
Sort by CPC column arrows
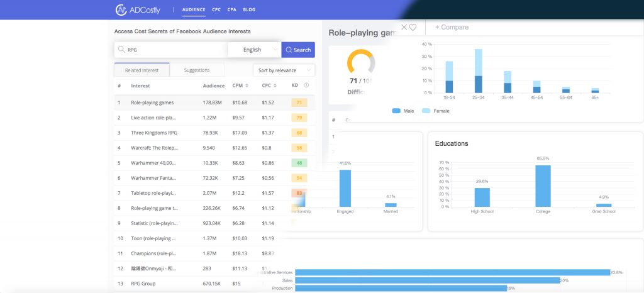(276, 86)
